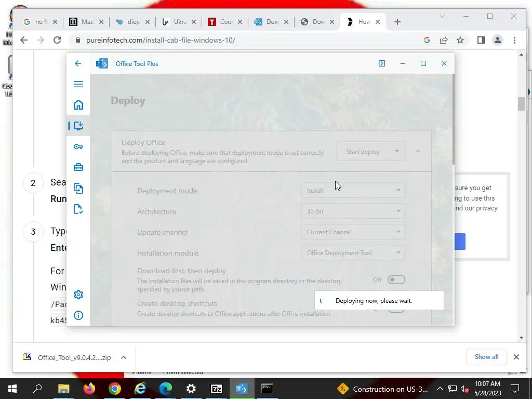Image resolution: width=532 pixels, height=399 pixels.
Task: Click the Google icon in address bar
Action: coord(427,40)
